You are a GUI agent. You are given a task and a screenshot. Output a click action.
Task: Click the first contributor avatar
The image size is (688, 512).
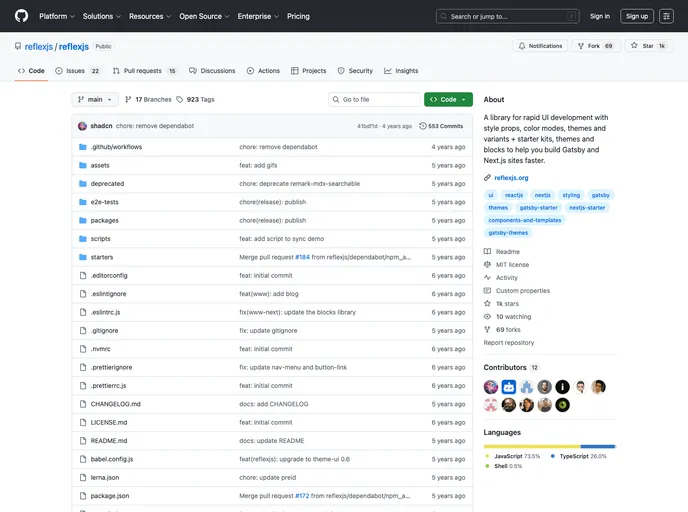(x=491, y=387)
